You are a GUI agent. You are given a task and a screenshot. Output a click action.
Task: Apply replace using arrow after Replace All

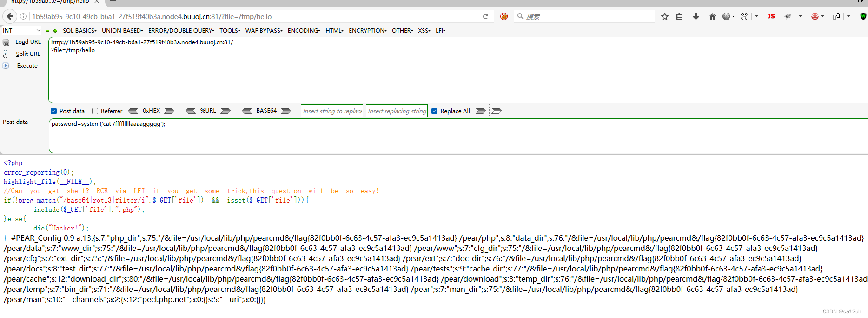click(481, 111)
